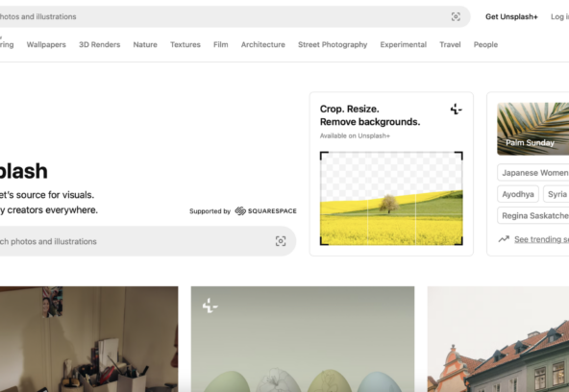Click Unsplash+ plus icon on crop card
The width and height of the screenshot is (569, 392).
click(x=457, y=109)
